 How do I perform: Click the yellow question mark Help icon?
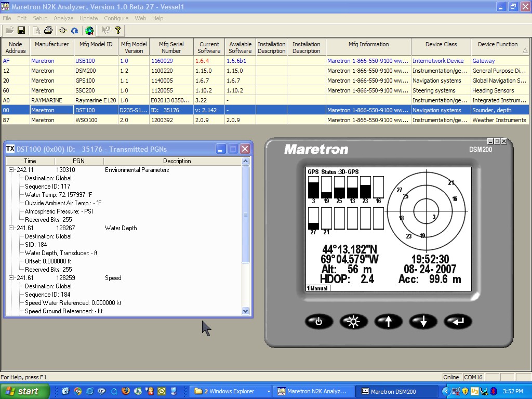point(118,31)
